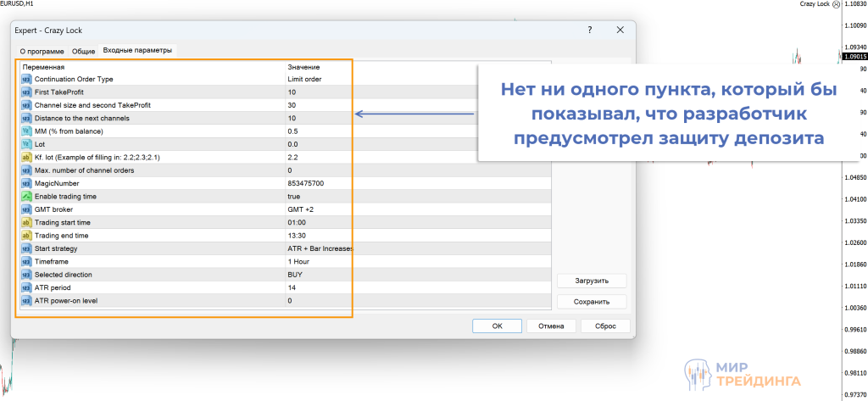Screen dimensions: 868x401
Task: Click the Distance to the next channels icon
Action: (x=26, y=118)
